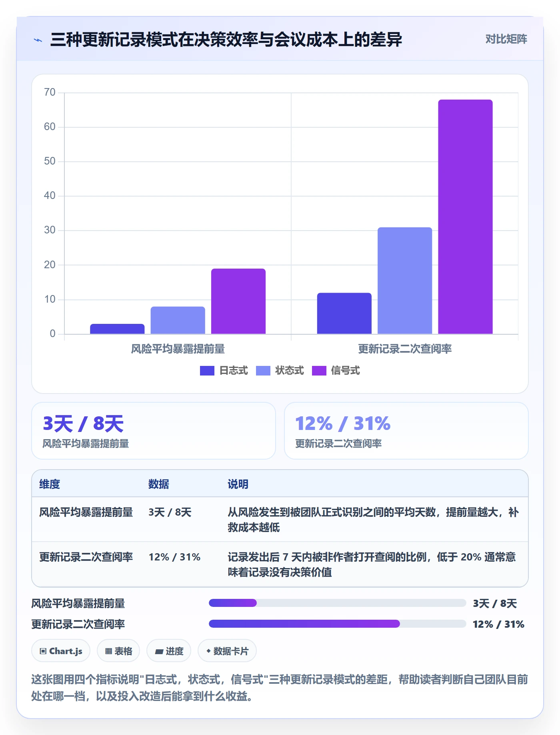Click the 70 tick label on the y-axis

(50, 92)
